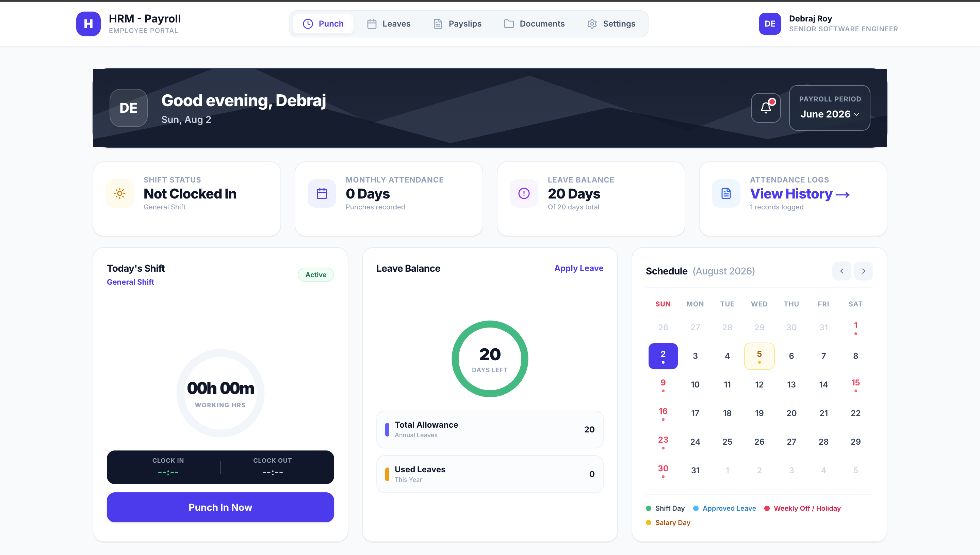Click the Used Leaves row

(490, 474)
